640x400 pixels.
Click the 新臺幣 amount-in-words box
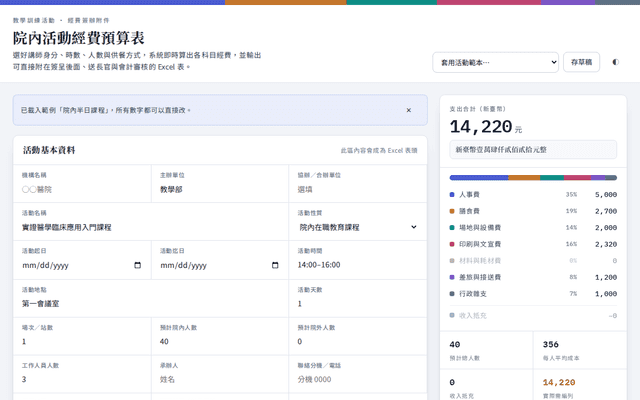[x=533, y=150]
